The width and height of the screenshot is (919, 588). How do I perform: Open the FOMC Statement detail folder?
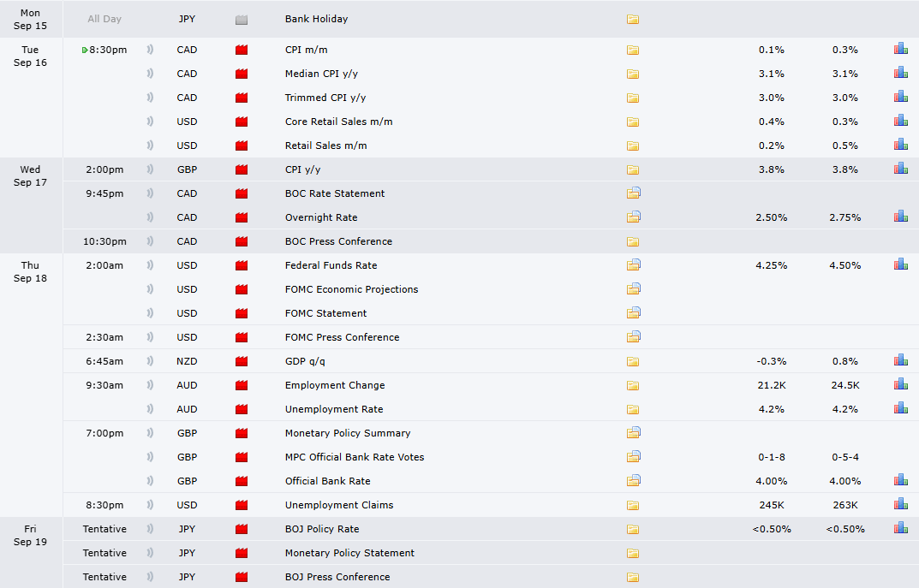pos(634,312)
